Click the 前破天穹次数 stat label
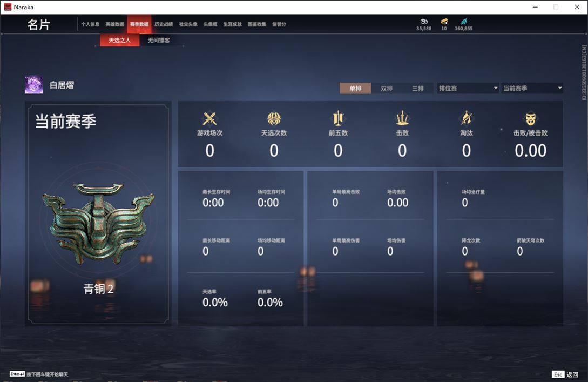Screen dimensions: 588x382 pyautogui.click(x=531, y=240)
